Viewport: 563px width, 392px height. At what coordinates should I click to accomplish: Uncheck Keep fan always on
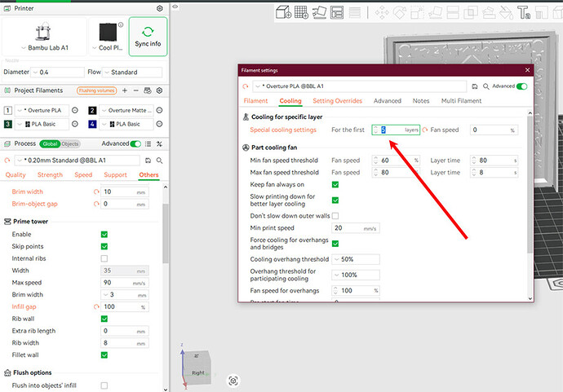coord(335,184)
